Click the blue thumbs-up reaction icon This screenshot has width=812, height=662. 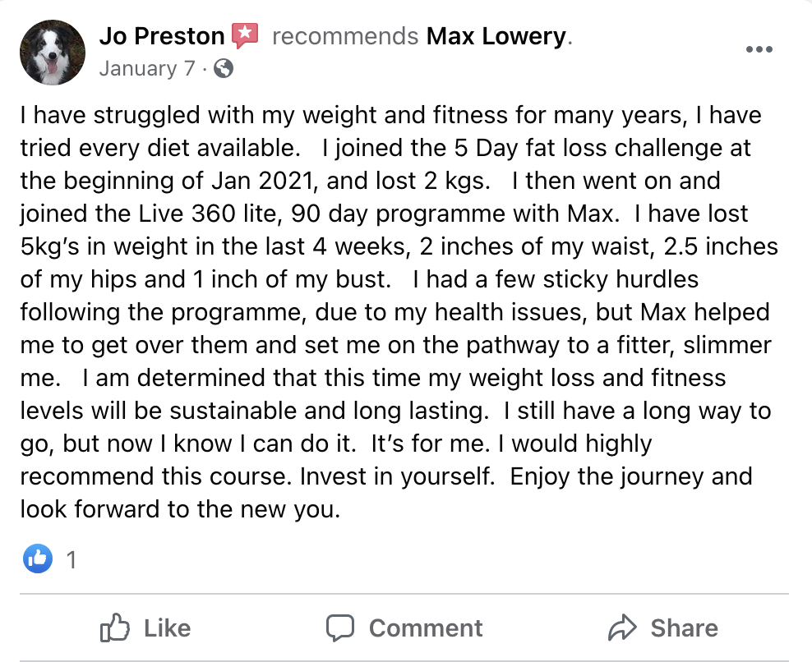click(x=37, y=559)
